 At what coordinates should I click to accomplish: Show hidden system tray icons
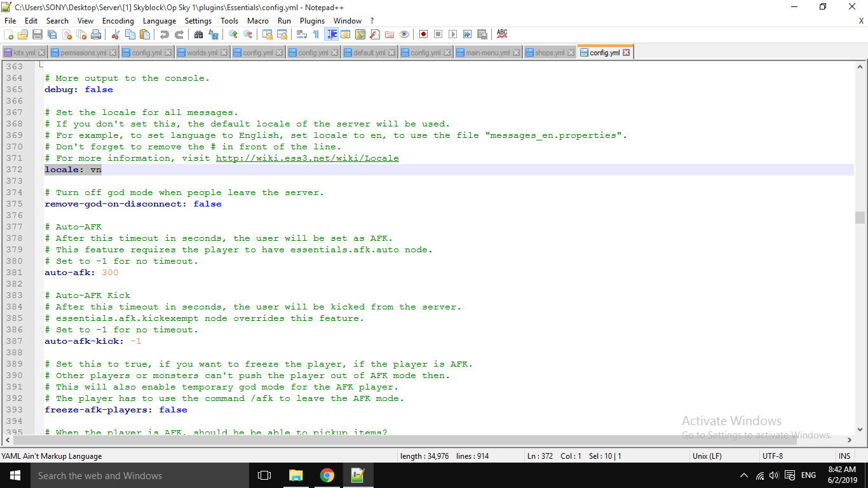744,475
